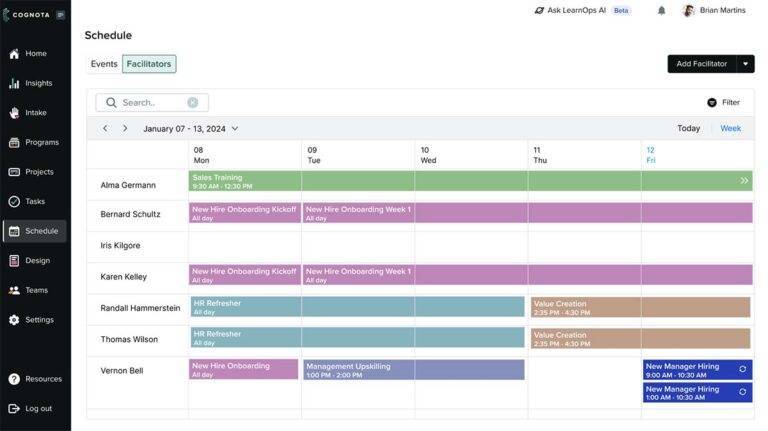
Task: Expand the Sales Training event arrows
Action: [744, 181]
